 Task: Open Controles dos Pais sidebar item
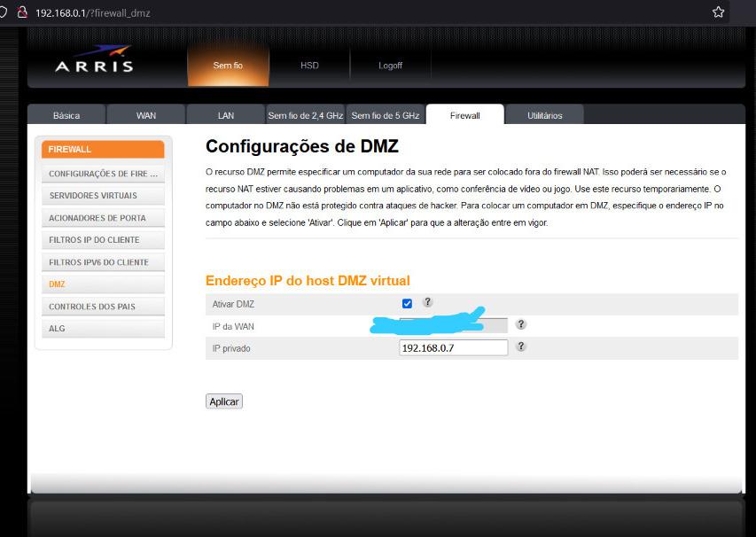click(x=103, y=307)
